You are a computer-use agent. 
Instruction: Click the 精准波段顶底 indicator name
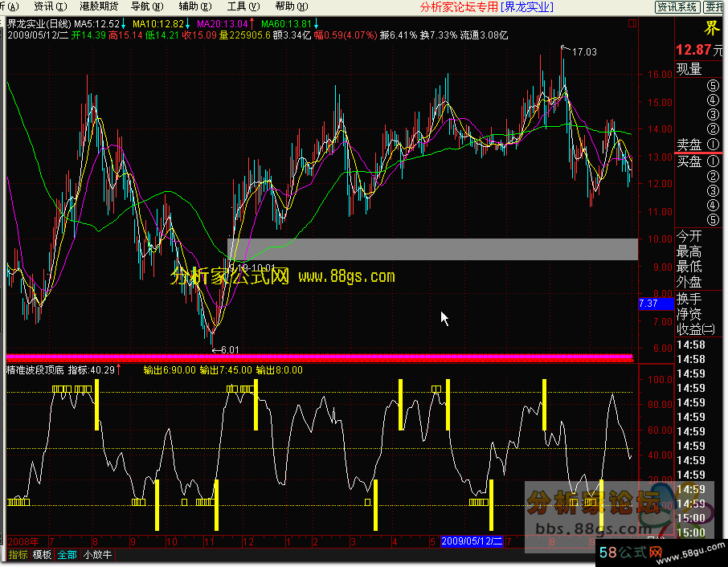[x=35, y=369]
